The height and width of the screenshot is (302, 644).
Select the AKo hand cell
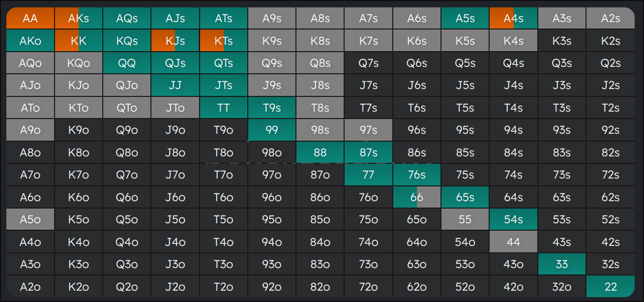(x=30, y=41)
